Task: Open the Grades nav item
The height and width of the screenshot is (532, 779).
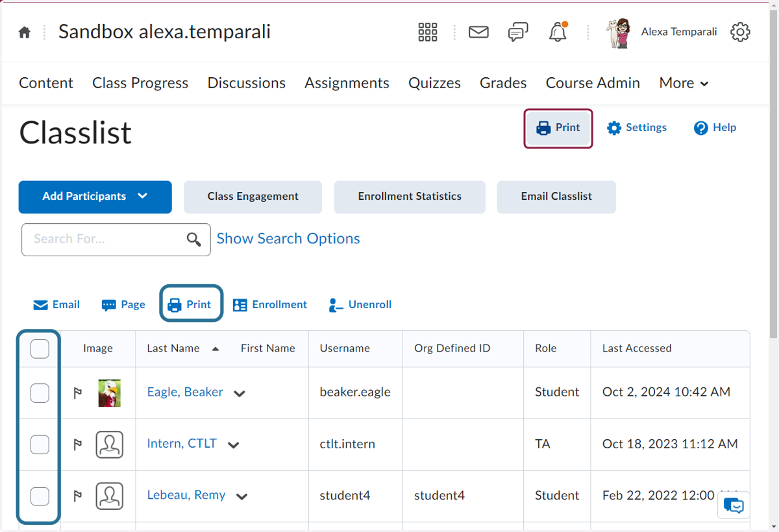Action: click(503, 83)
